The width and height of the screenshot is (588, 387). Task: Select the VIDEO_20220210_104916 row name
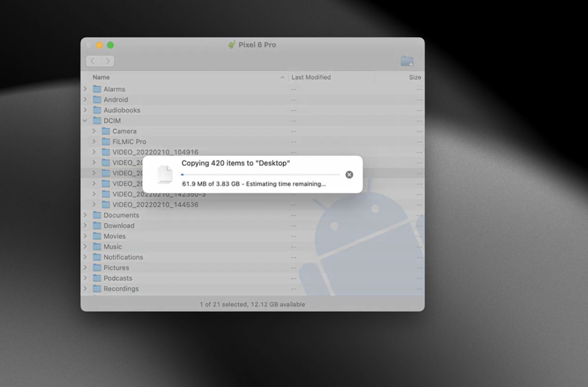pos(155,152)
